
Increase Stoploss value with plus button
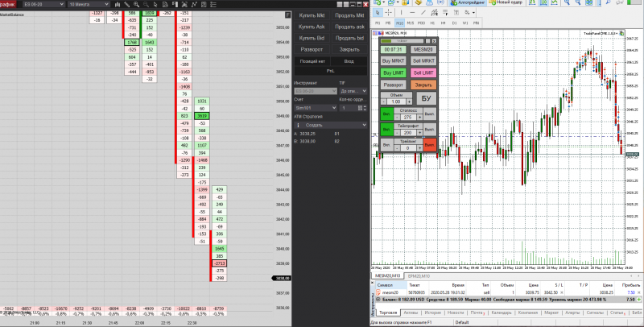point(419,118)
